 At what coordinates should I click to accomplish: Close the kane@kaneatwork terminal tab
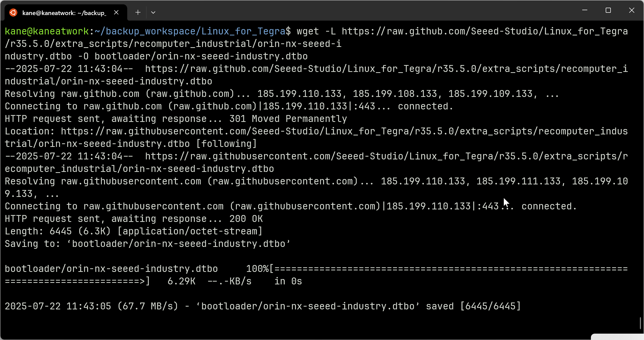(116, 12)
